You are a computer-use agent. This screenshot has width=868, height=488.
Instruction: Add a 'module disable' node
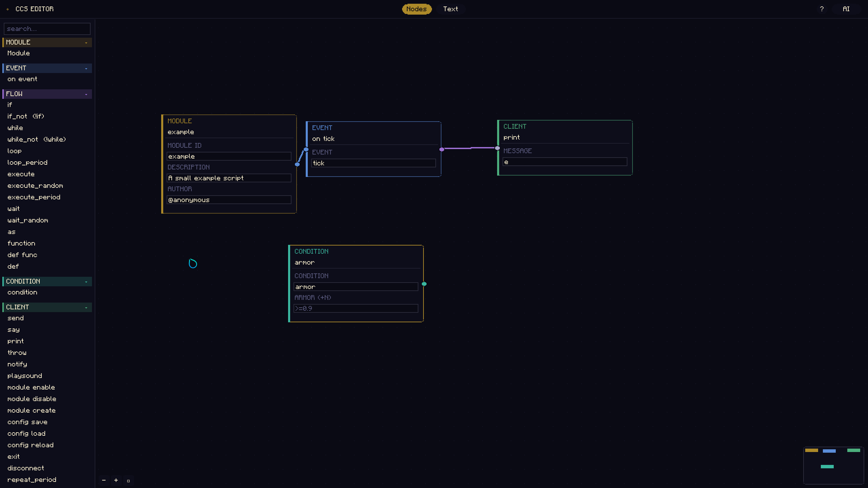(x=47, y=399)
